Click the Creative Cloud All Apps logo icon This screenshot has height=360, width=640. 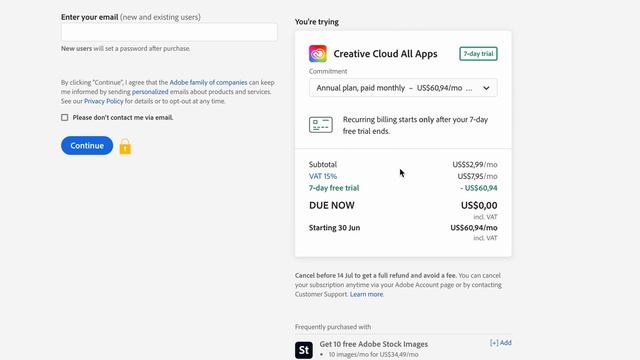pyautogui.click(x=318, y=54)
